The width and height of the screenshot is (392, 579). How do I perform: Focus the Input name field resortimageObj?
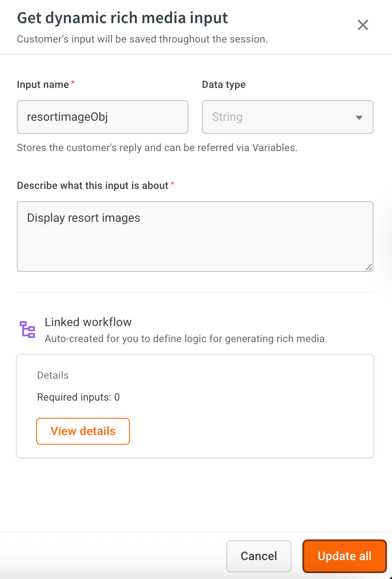click(102, 117)
